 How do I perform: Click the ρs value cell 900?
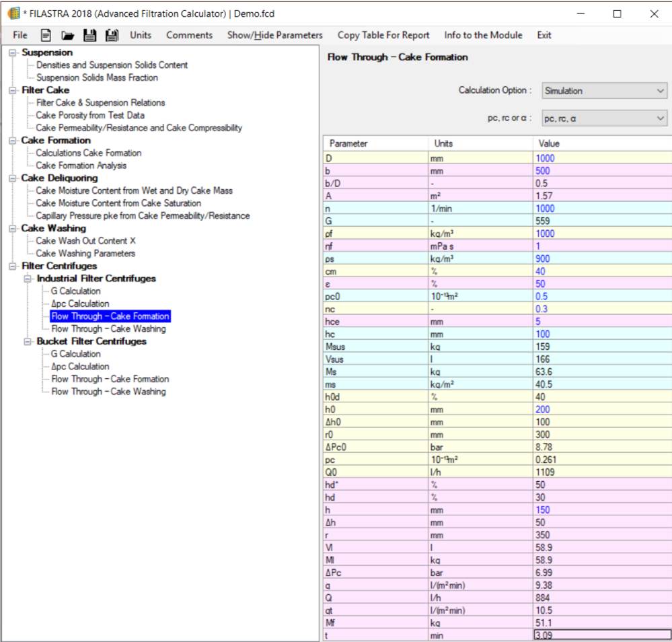pyautogui.click(x=603, y=258)
